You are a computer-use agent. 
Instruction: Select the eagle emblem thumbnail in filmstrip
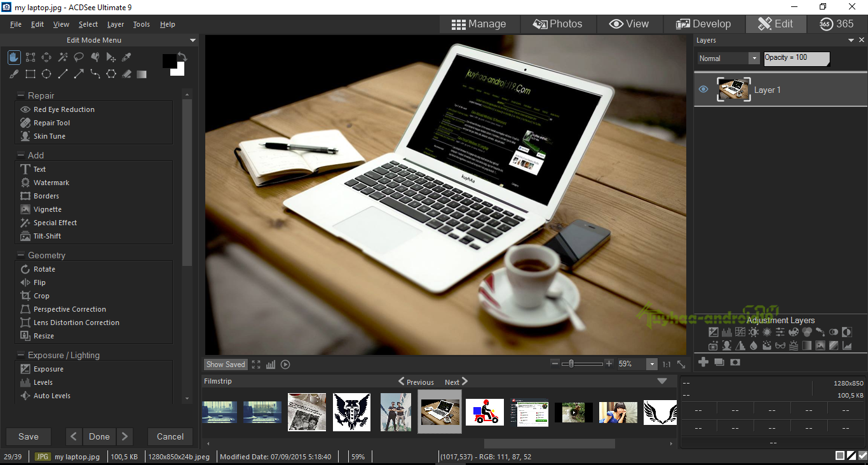click(351, 412)
